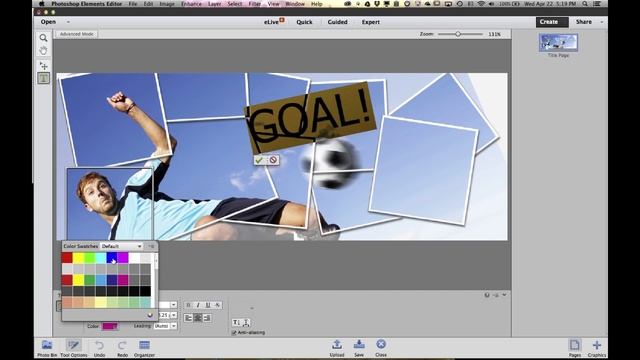Align text center

[x=198, y=318]
